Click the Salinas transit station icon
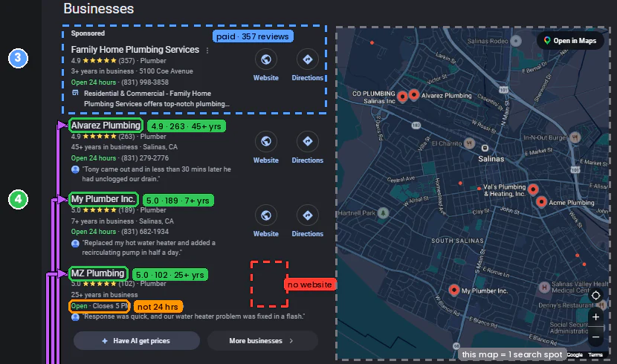This screenshot has height=364, width=617. click(485, 148)
